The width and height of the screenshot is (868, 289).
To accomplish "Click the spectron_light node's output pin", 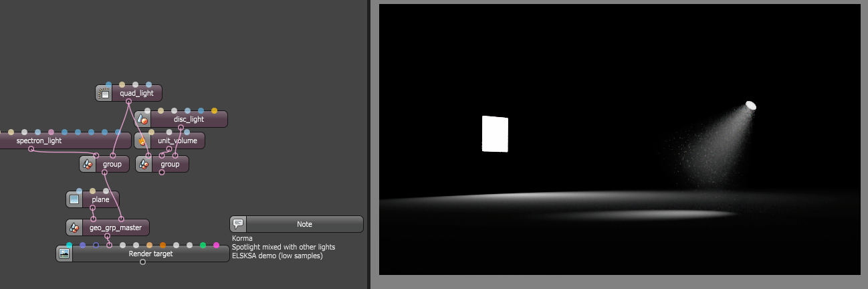I will click(x=31, y=149).
